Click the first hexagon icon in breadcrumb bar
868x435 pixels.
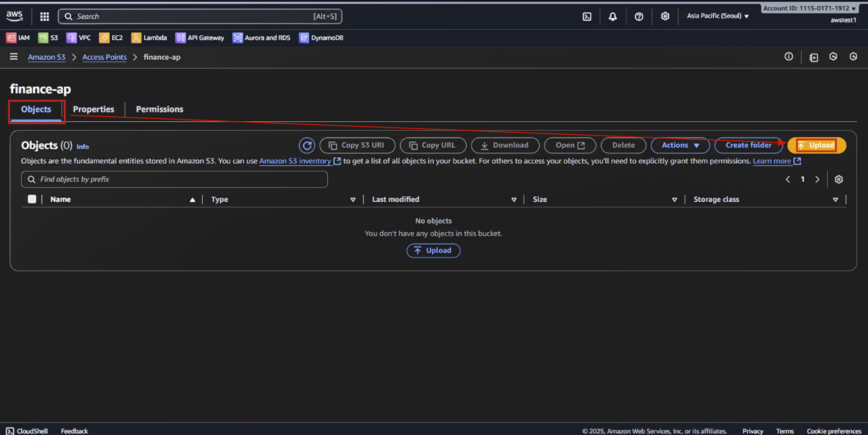coord(833,56)
